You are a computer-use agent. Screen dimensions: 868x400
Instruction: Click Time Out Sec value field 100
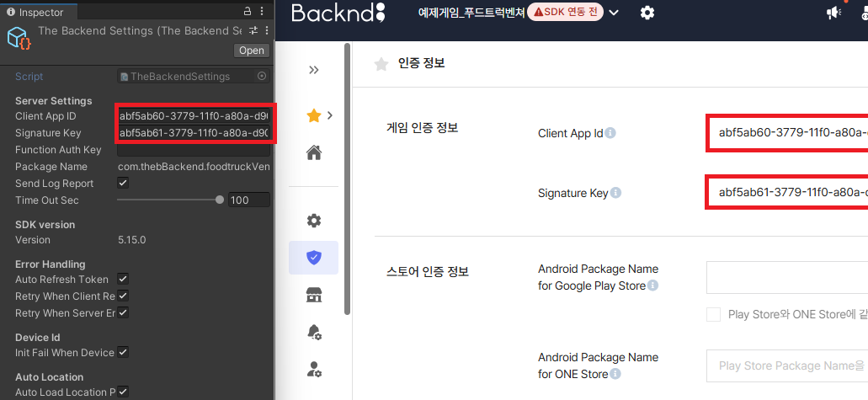249,200
